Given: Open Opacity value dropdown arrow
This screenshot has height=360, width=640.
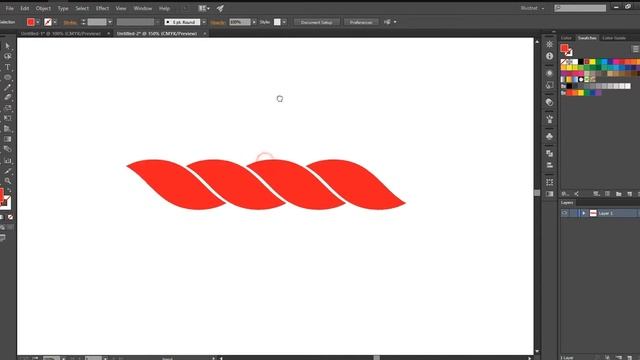Looking at the screenshot, I should 254,22.
